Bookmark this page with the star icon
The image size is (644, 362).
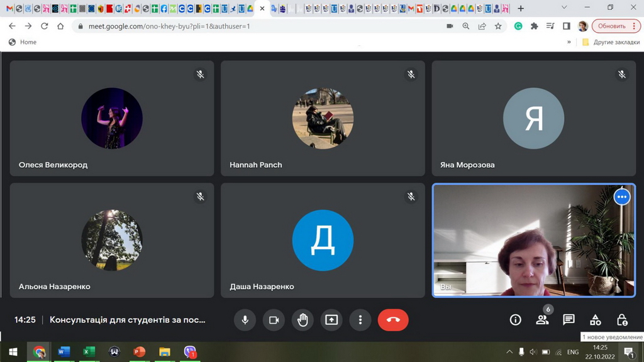[498, 26]
